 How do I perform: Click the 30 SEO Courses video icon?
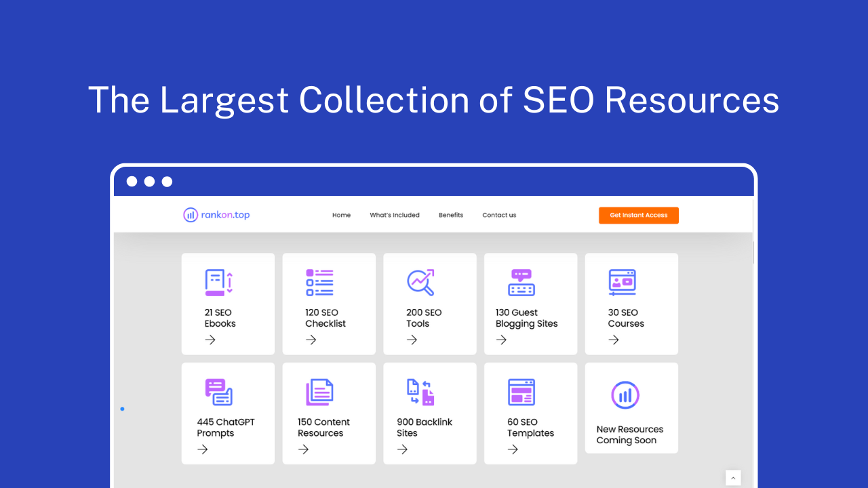coord(622,283)
